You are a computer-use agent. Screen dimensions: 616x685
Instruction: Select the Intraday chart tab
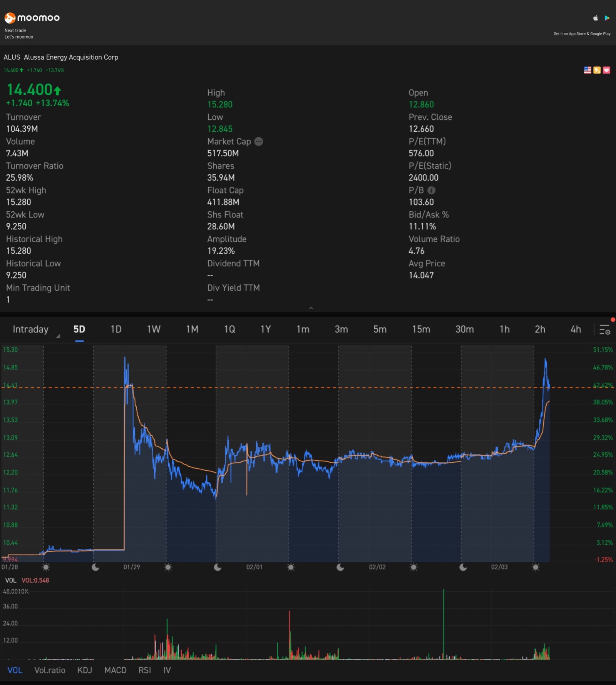tap(31, 329)
